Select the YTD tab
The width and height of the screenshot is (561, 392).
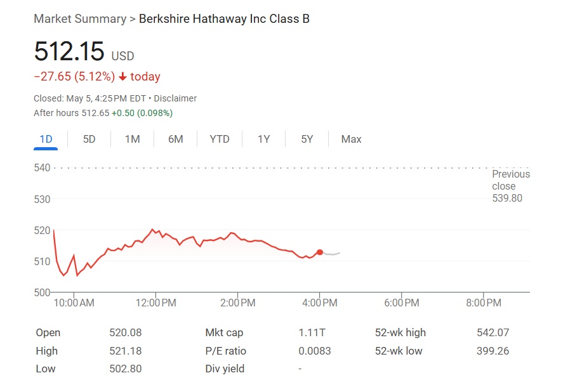[x=220, y=139]
